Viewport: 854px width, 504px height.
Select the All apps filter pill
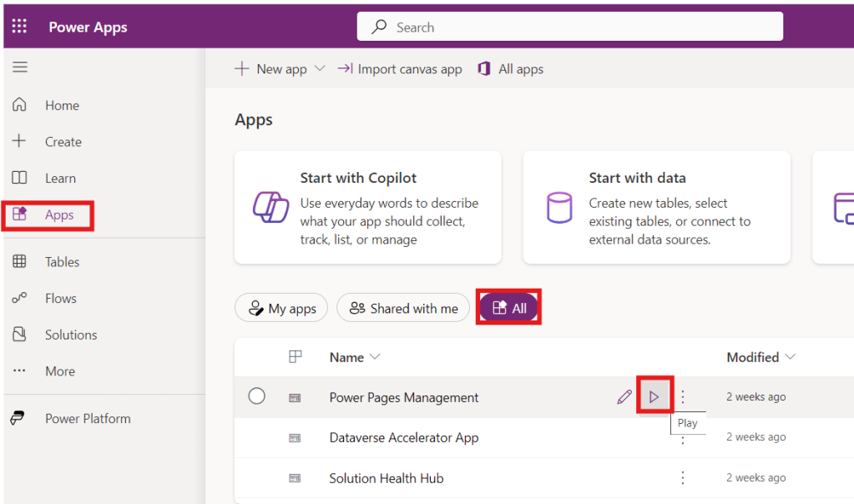click(x=509, y=309)
